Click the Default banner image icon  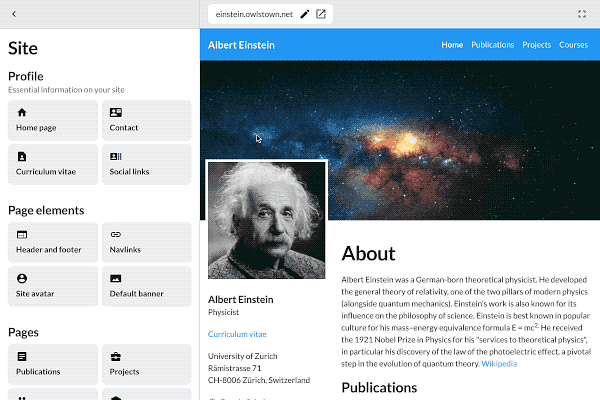[x=116, y=278]
